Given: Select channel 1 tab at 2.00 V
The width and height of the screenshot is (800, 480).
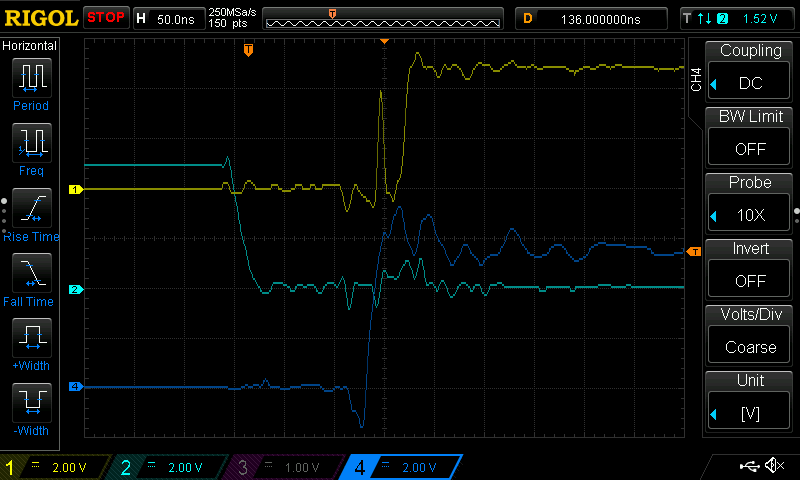Looking at the screenshot, I should pos(55,467).
